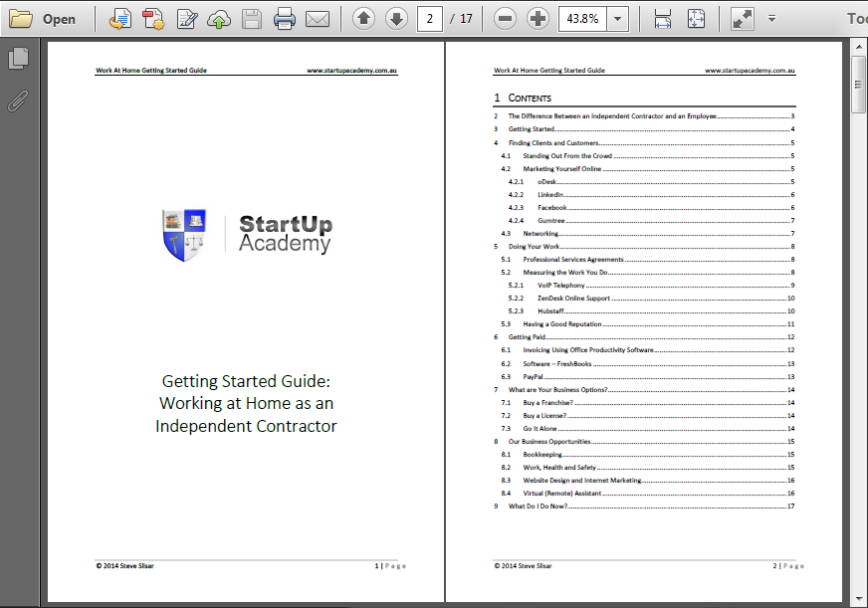Open contents entry 'Standing Out From the Crowd'
Screen dimensions: 868x608
[648, 156]
